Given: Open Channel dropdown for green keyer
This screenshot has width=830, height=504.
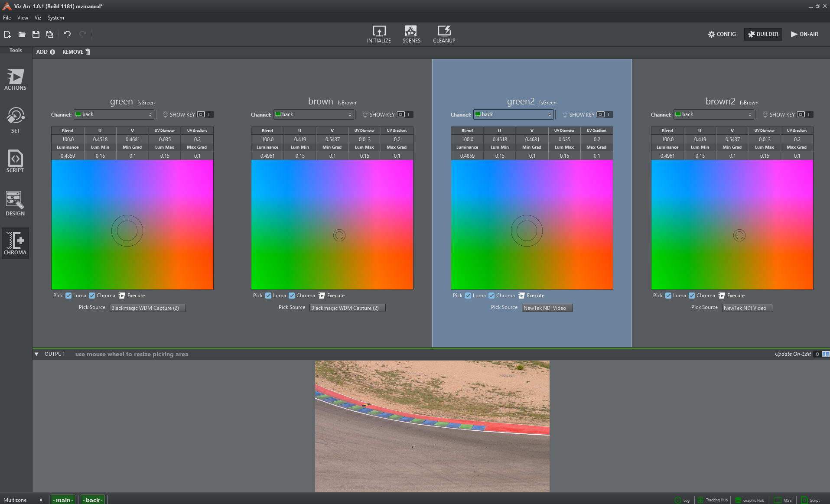Looking at the screenshot, I should pos(114,114).
